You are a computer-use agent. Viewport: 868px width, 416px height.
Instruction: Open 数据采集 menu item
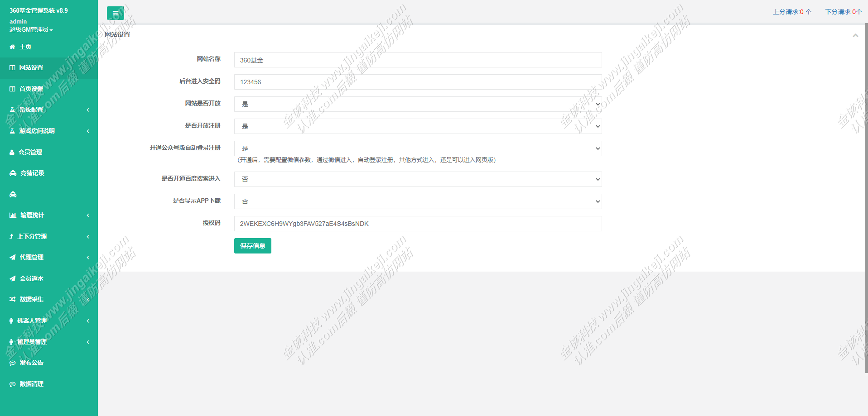[x=49, y=299]
